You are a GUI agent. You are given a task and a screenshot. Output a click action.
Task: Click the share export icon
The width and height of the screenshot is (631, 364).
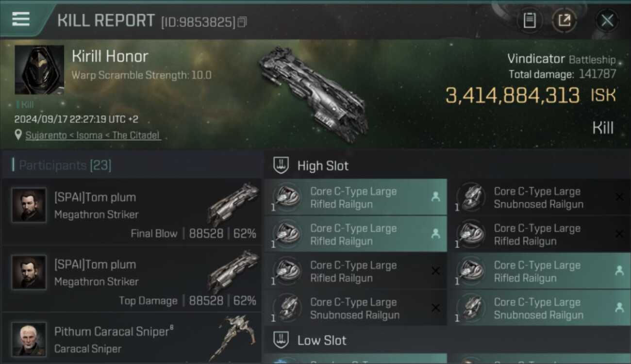(564, 20)
